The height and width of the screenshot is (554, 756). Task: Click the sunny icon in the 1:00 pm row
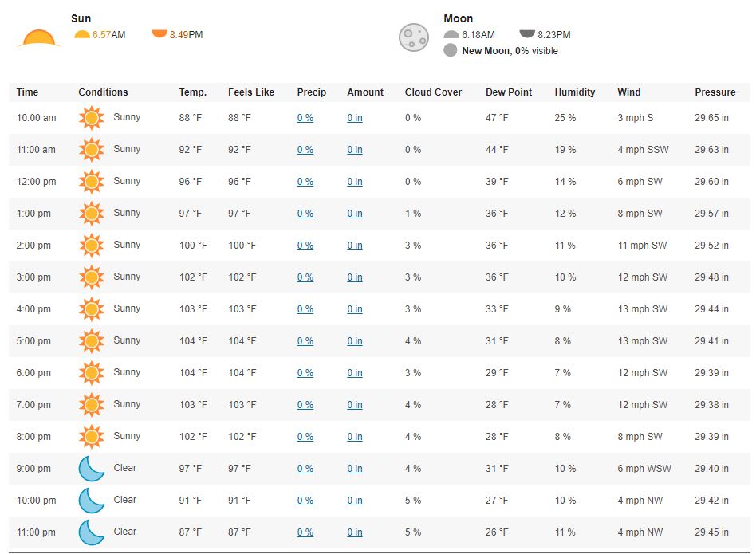(92, 214)
